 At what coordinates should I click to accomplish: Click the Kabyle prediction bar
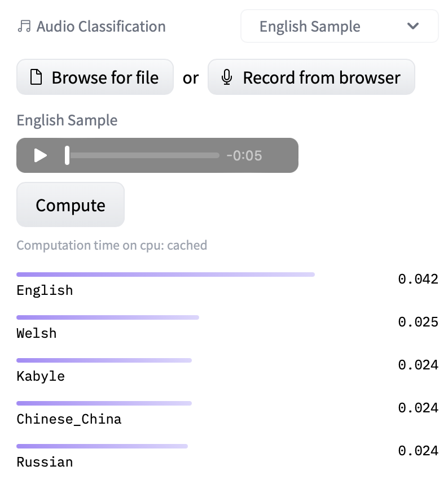104,360
